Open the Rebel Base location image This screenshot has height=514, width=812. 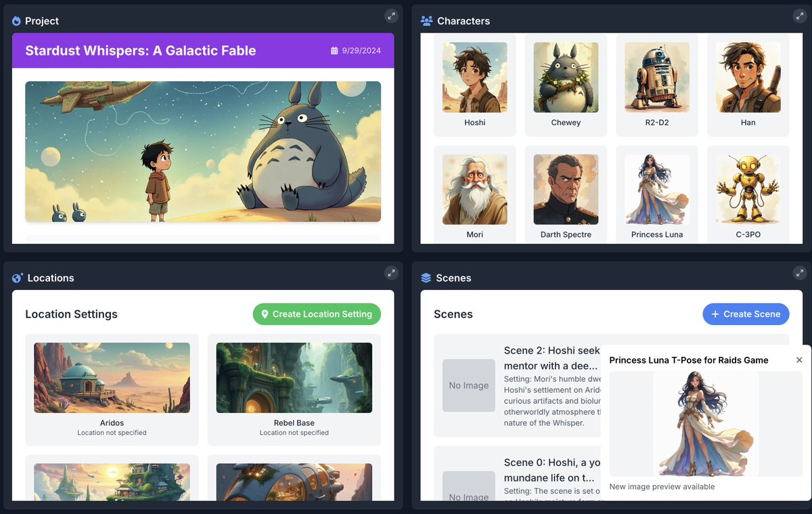pos(294,378)
